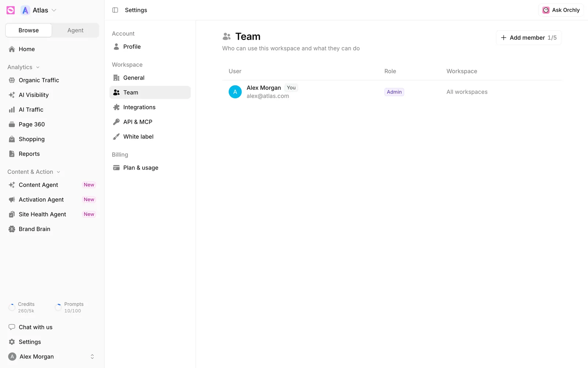The width and height of the screenshot is (588, 368).
Task: Select the Shopping bag item
Action: pyautogui.click(x=52, y=139)
